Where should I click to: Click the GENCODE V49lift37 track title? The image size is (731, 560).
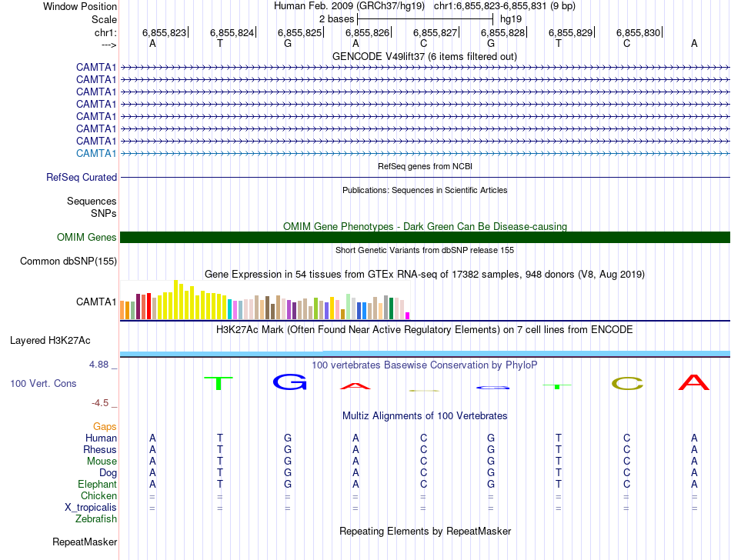point(424,57)
